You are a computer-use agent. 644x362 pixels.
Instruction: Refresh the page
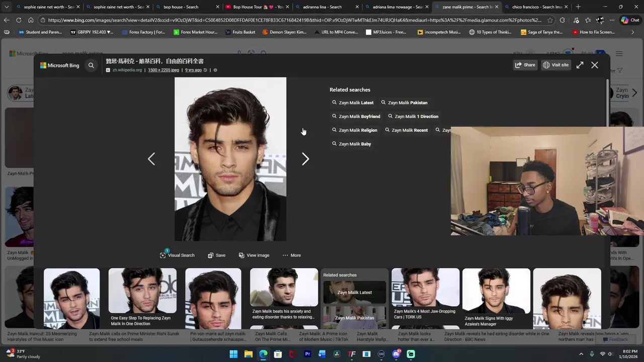coord(19,20)
